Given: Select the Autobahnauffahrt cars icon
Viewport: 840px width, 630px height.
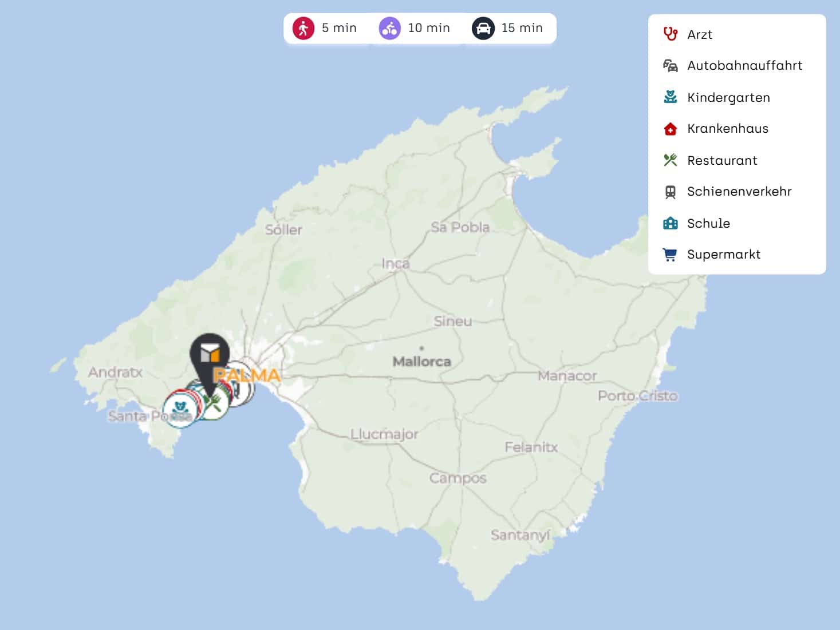Looking at the screenshot, I should coord(670,66).
